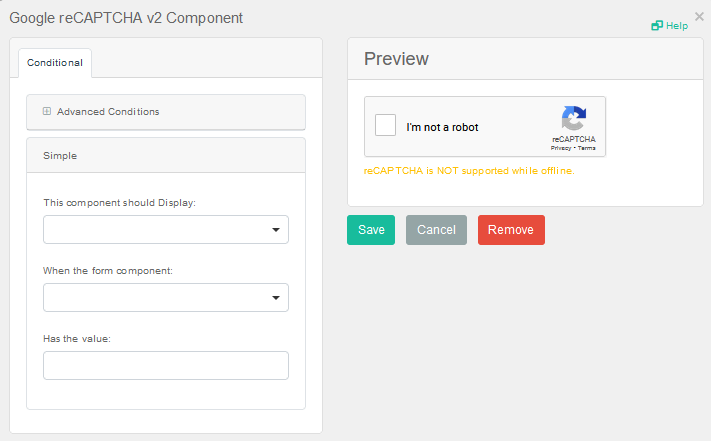The width and height of the screenshot is (711, 441).
Task: Click the reCAPTCHA logo in the preview
Action: pyautogui.click(x=573, y=119)
